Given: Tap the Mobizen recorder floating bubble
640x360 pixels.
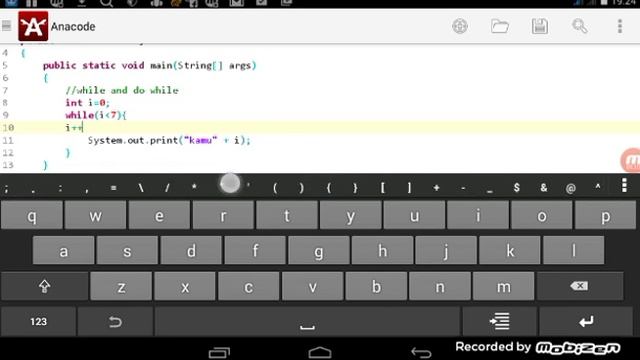Looking at the screenshot, I should pos(631,160).
